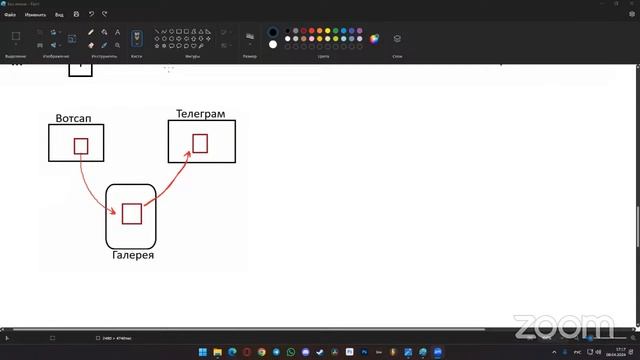The height and width of the screenshot is (360, 640).
Task: Click the Save icon in title bar
Action: point(76,14)
